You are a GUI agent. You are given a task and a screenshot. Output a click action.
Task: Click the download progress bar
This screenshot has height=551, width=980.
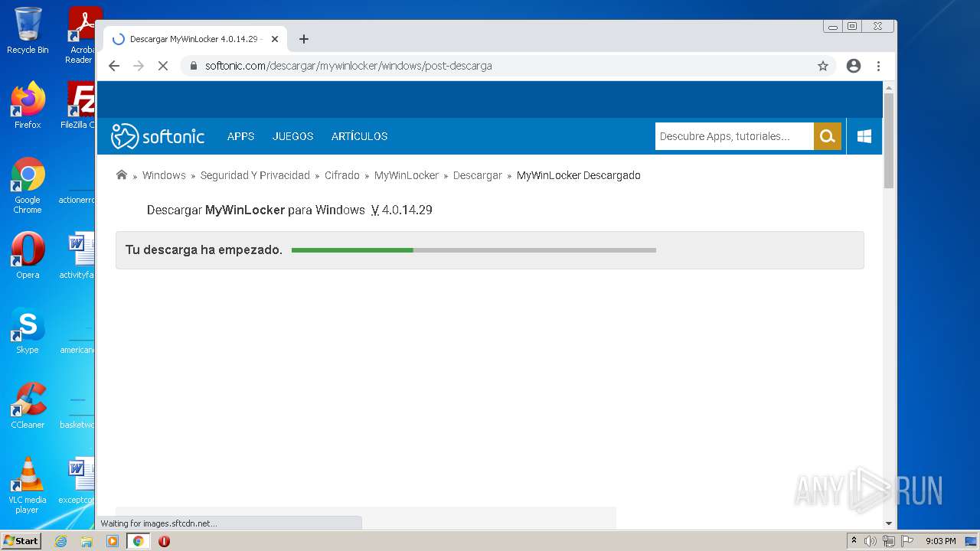point(474,250)
